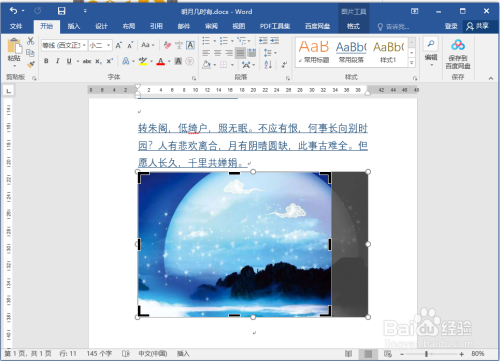Open the Change Case Aa dropdown
Image resolution: width=500 pixels, height=361 pixels.
148,45
